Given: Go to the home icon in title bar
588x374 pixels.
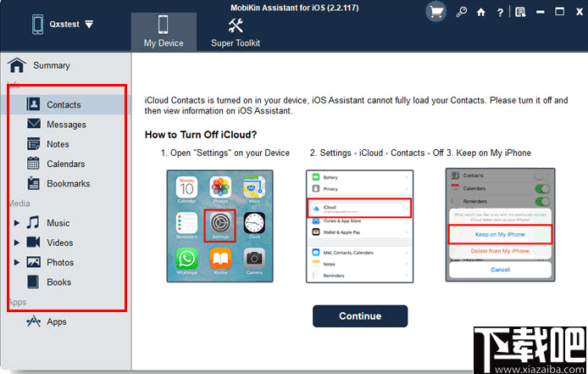Looking at the screenshot, I should tap(480, 13).
